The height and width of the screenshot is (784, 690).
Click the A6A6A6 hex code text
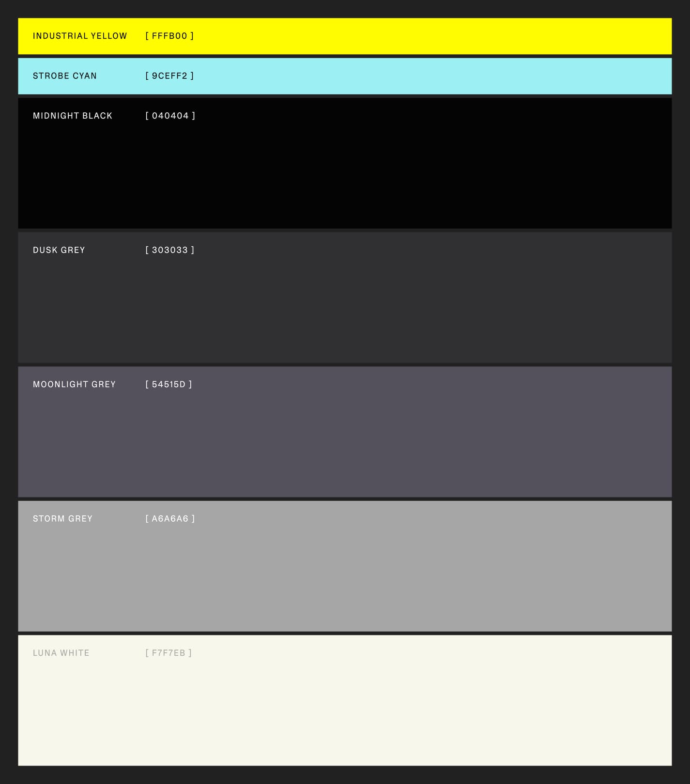170,519
